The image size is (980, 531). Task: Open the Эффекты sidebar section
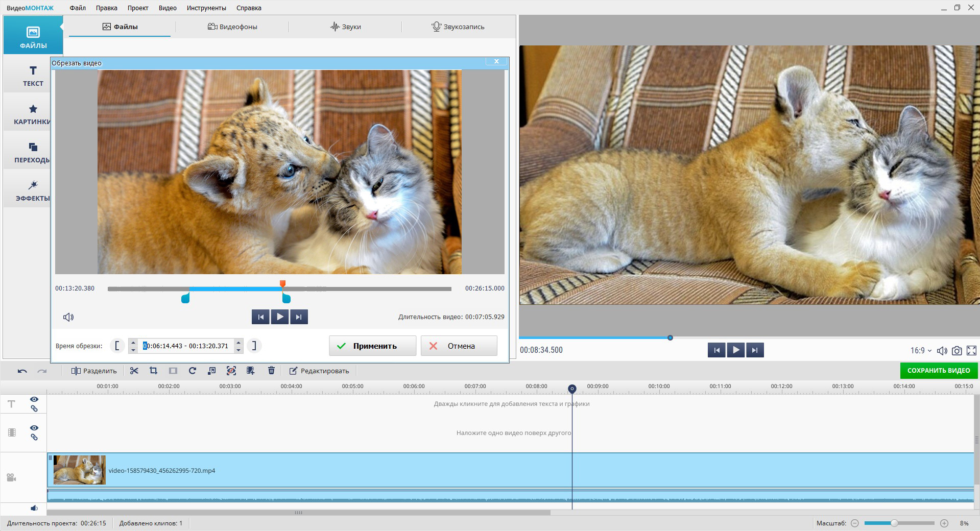click(33, 190)
